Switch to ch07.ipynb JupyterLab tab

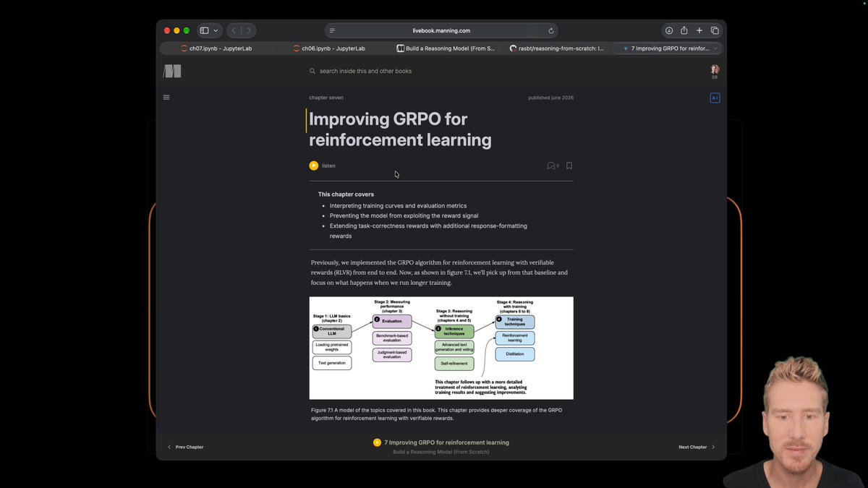(216, 48)
